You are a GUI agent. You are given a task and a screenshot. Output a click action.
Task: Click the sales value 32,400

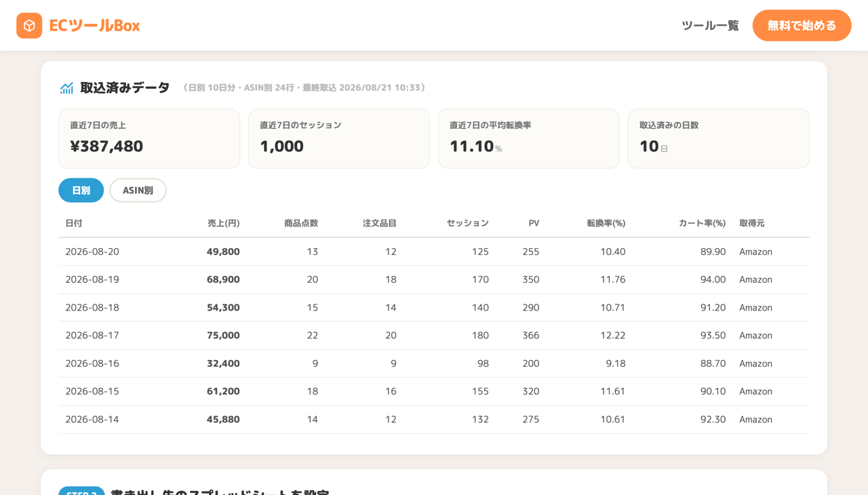(223, 363)
